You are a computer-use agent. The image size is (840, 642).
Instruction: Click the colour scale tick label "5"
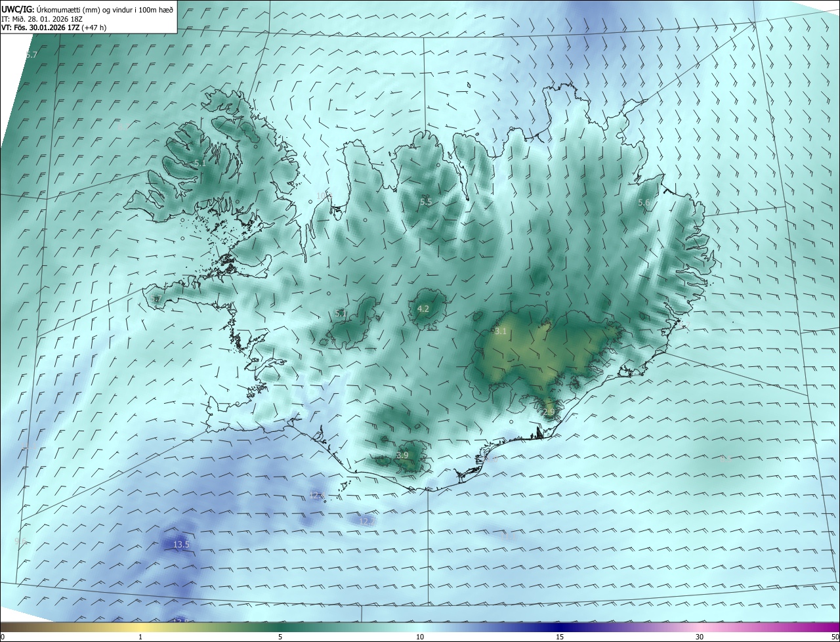coord(280,637)
